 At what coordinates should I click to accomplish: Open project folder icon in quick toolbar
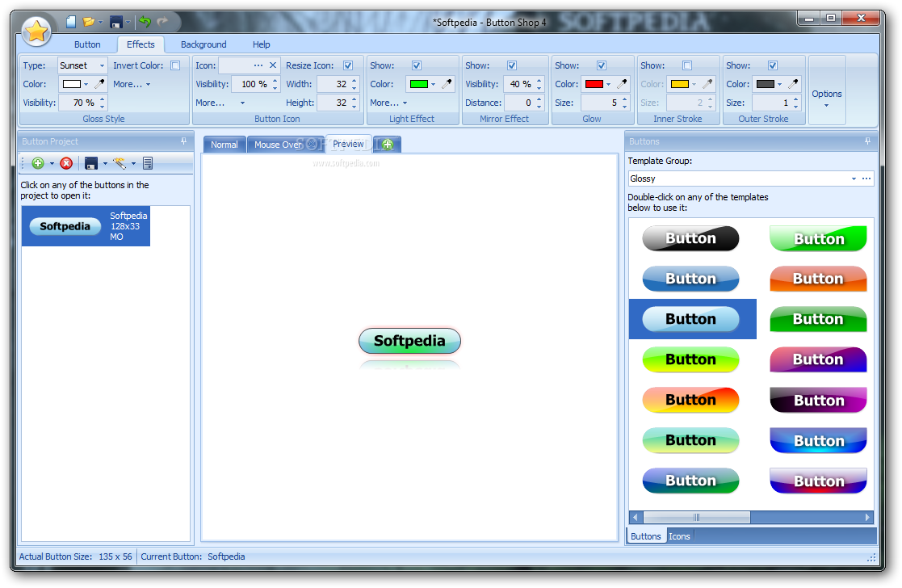(88, 22)
